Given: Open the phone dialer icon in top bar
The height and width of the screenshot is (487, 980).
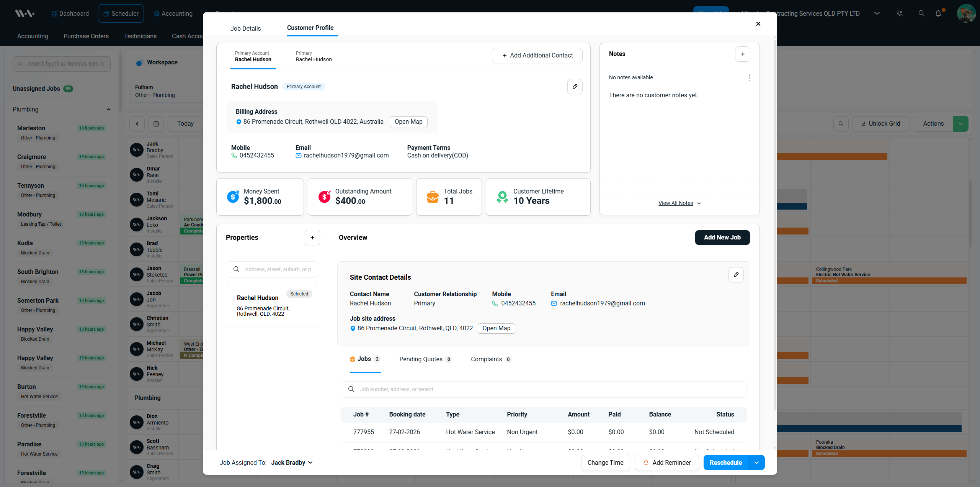Looking at the screenshot, I should pos(900,13).
